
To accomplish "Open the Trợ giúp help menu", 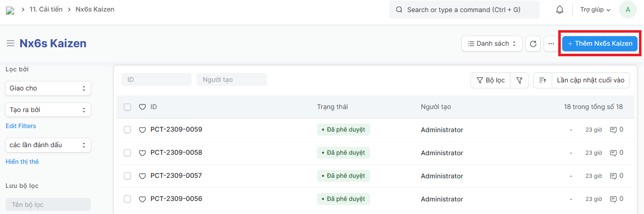I will tap(595, 10).
